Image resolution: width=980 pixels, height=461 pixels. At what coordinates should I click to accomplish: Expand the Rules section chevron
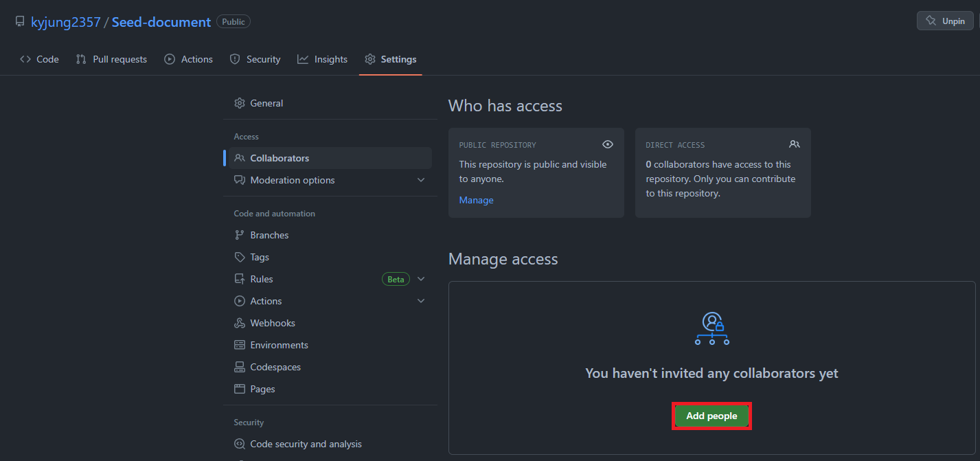point(421,279)
